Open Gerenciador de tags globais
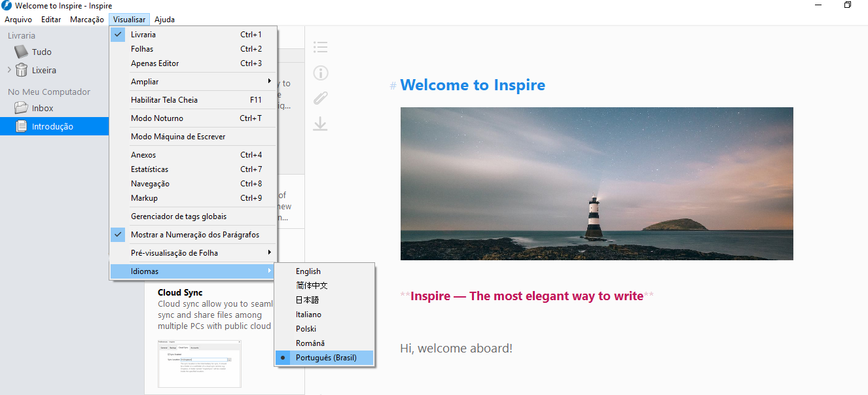Image resolution: width=868 pixels, height=395 pixels. pos(193,216)
